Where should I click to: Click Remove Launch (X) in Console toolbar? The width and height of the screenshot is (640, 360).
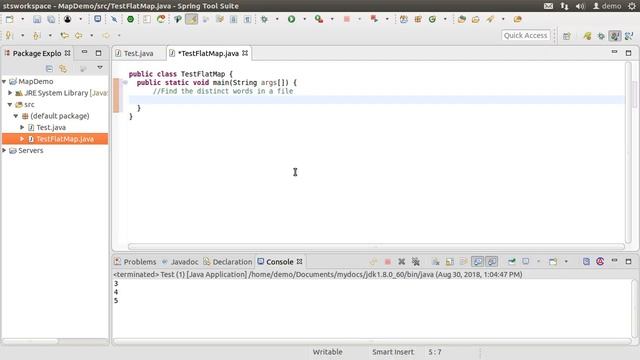tap(402, 262)
